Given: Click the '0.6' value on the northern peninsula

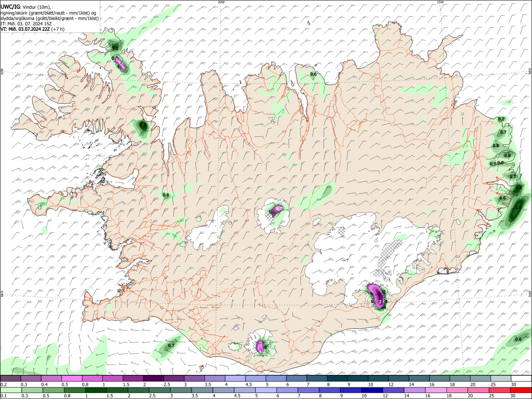Looking at the screenshot, I should [x=313, y=74].
